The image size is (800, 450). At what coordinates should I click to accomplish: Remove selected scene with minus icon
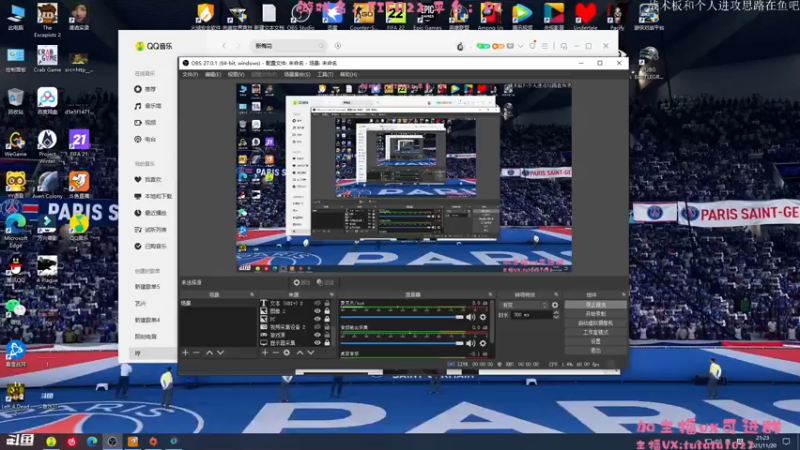tap(196, 353)
